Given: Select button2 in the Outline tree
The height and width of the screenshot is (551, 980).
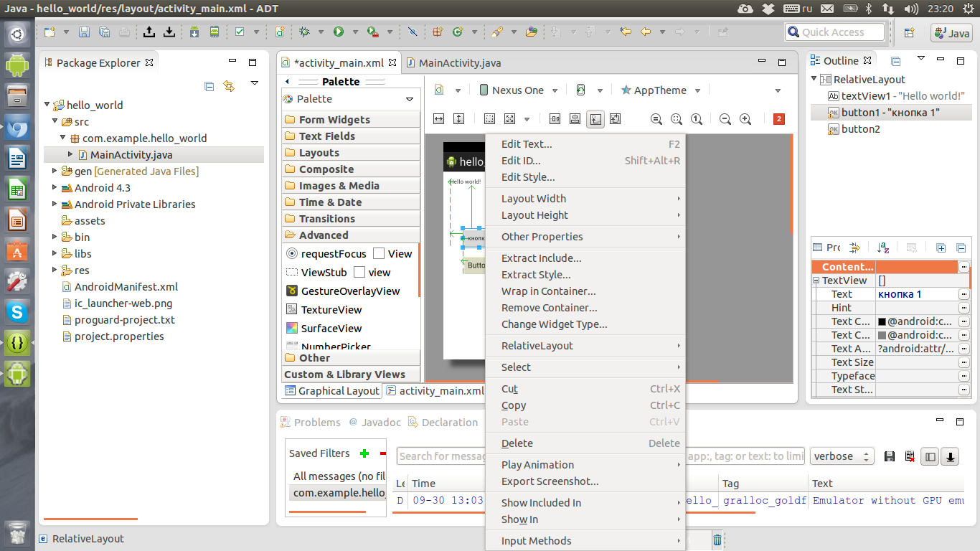Looking at the screenshot, I should coord(854,129).
